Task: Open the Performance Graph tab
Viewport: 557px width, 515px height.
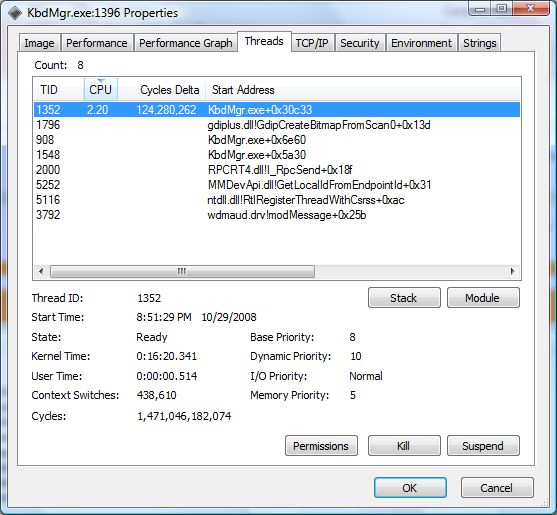Action: coord(185,43)
